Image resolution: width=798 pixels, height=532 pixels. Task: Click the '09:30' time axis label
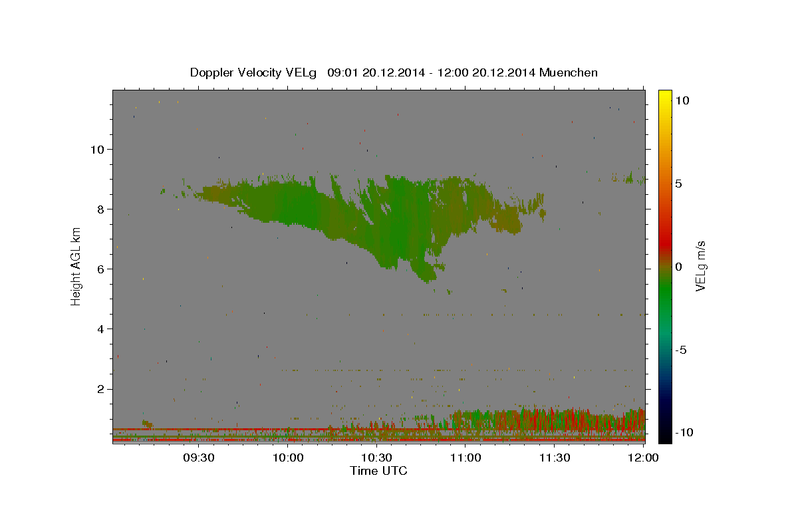point(199,458)
